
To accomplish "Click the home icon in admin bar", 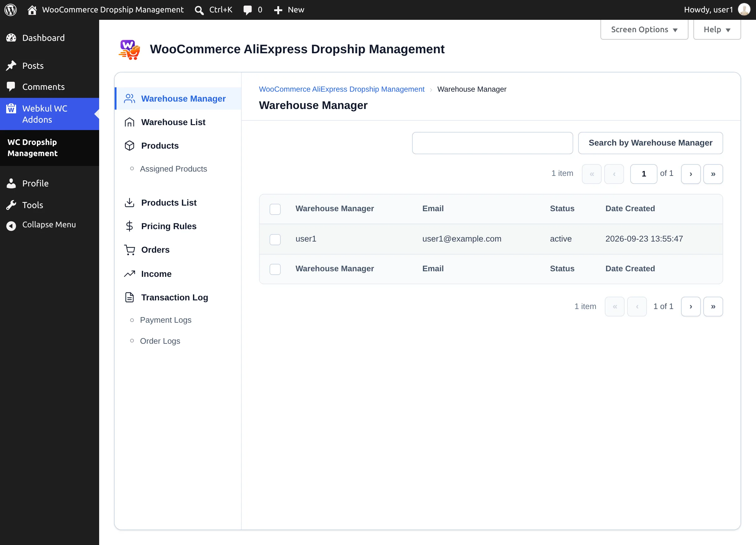I will (x=32, y=10).
